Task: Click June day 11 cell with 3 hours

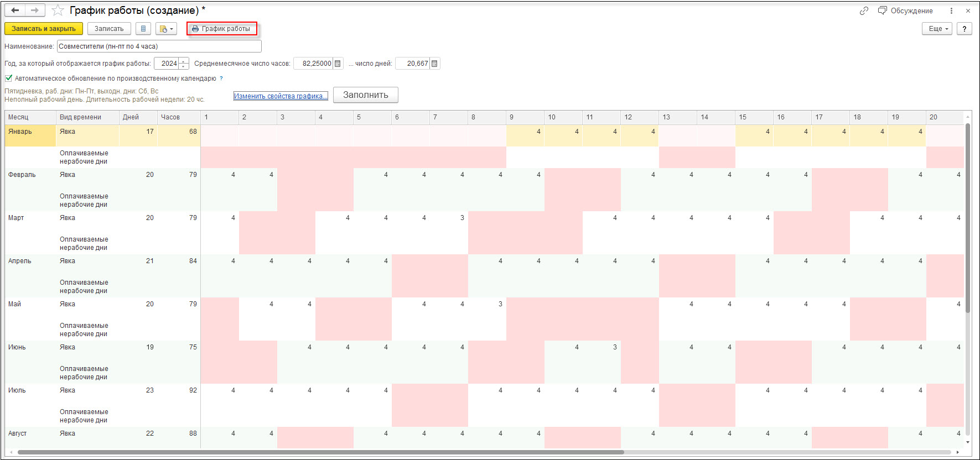Action: click(x=602, y=351)
